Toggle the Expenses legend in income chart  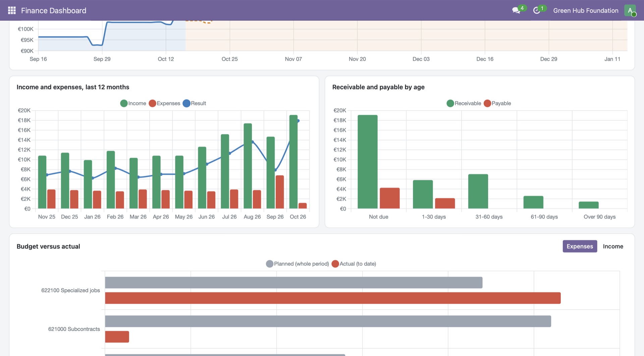click(164, 103)
